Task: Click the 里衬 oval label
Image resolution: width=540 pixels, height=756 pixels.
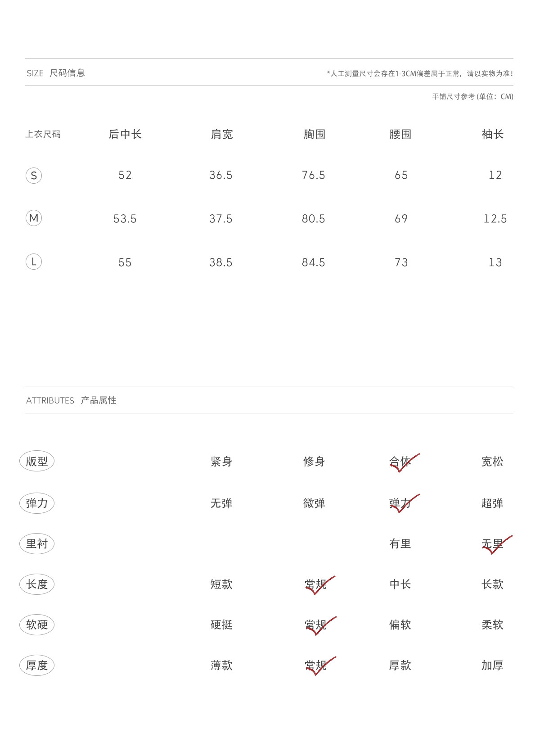Action: (37, 543)
